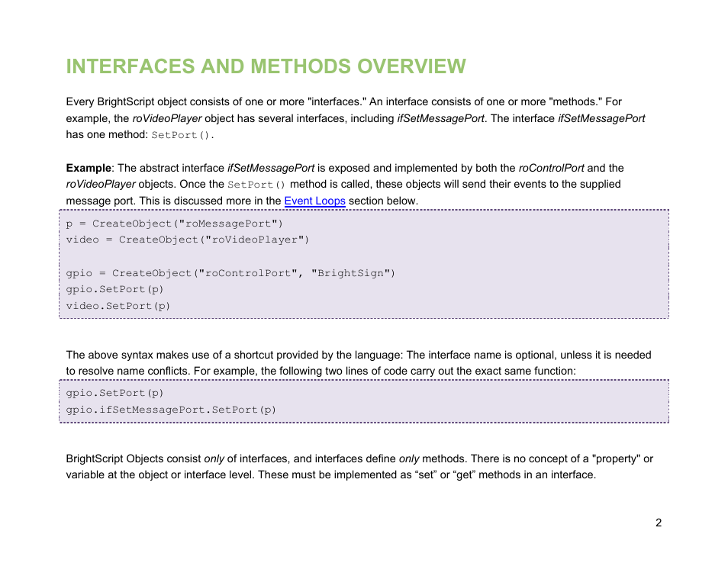Click gpio = CreateObject("roControlPort", "BrightSign") line
728x563 pixels.
point(230,272)
